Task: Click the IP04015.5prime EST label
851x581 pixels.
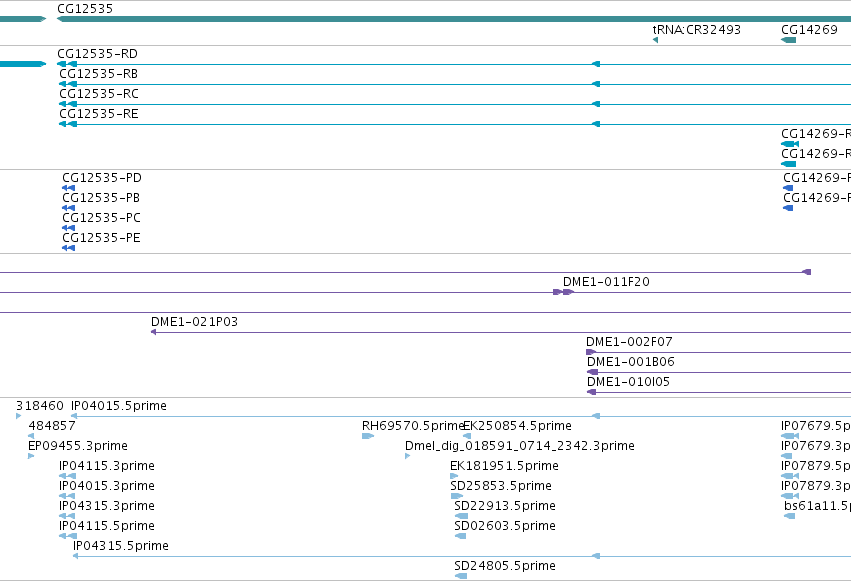Action: [119, 406]
